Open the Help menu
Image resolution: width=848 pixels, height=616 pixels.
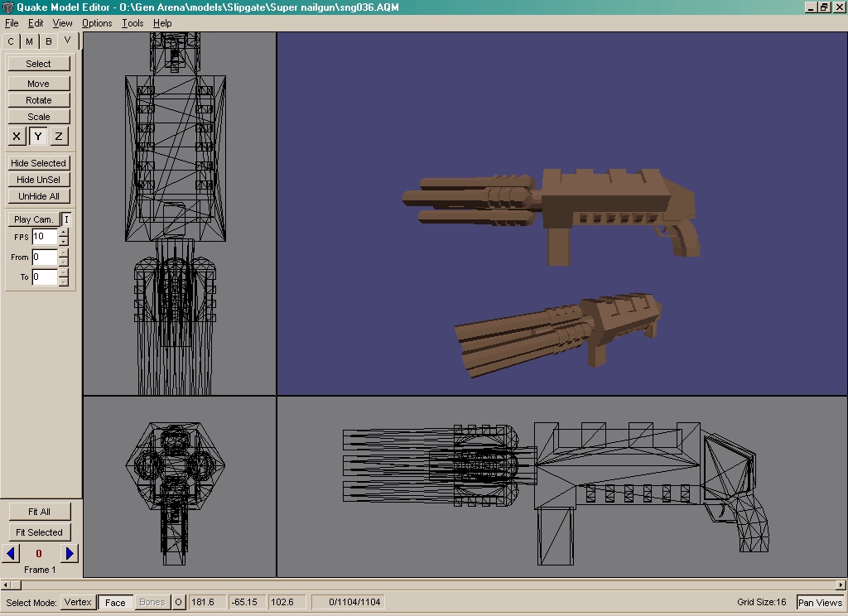point(162,23)
